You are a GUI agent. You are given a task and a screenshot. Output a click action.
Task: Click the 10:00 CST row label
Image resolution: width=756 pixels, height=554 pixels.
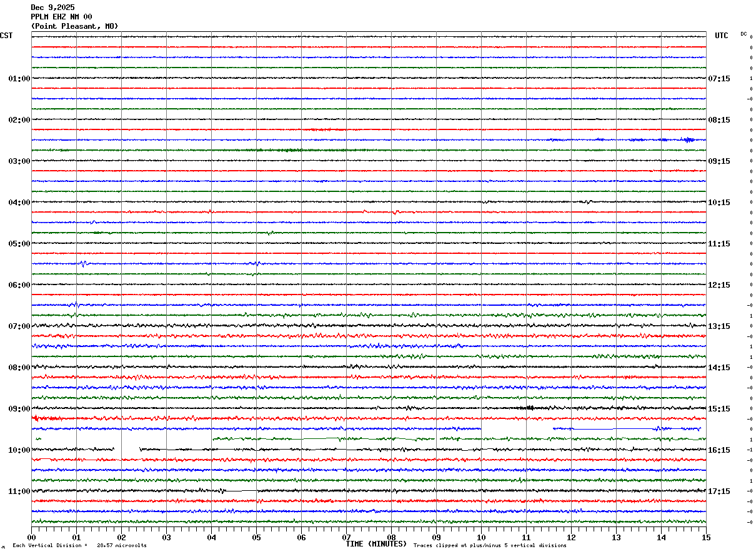[x=19, y=450]
